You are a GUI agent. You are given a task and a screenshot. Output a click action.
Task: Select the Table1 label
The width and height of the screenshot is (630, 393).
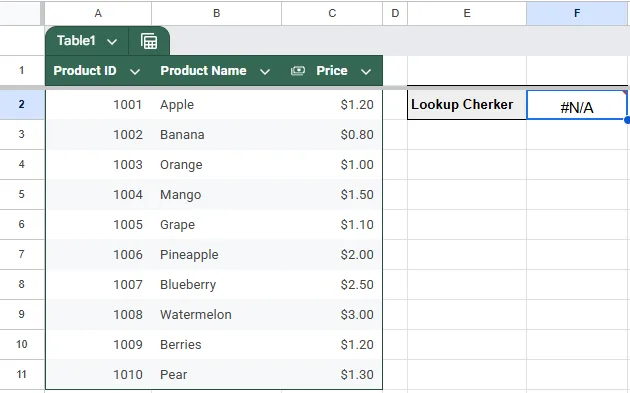76,41
